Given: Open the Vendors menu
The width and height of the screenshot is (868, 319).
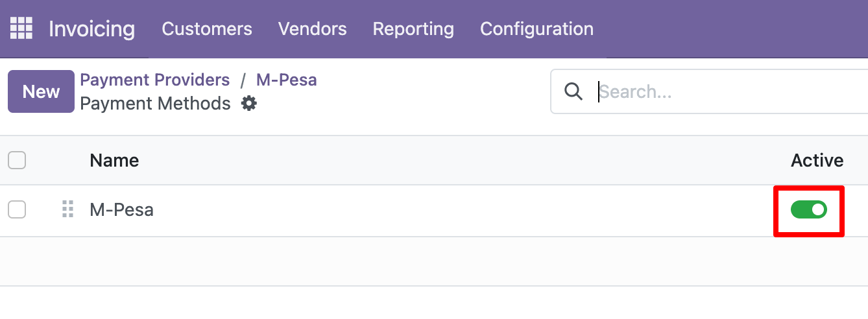Looking at the screenshot, I should pos(312,29).
